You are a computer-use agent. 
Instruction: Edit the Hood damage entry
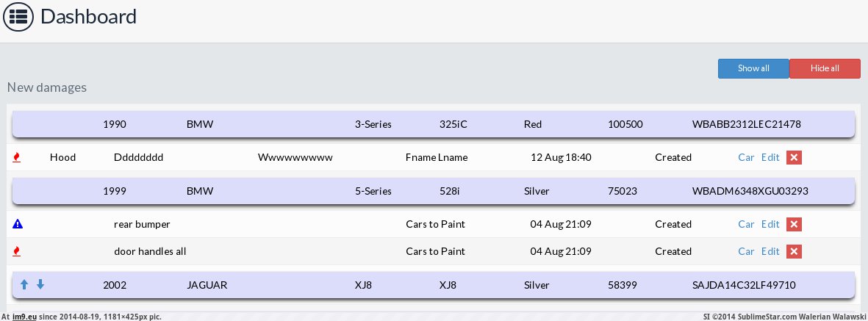coord(770,157)
